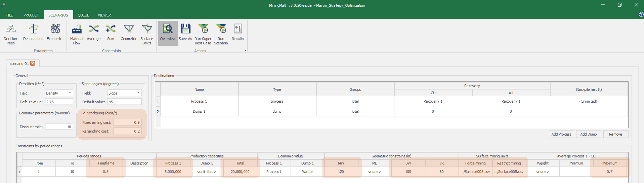Expand the Density field dropdown
The height and width of the screenshot is (183, 644).
tap(70, 93)
